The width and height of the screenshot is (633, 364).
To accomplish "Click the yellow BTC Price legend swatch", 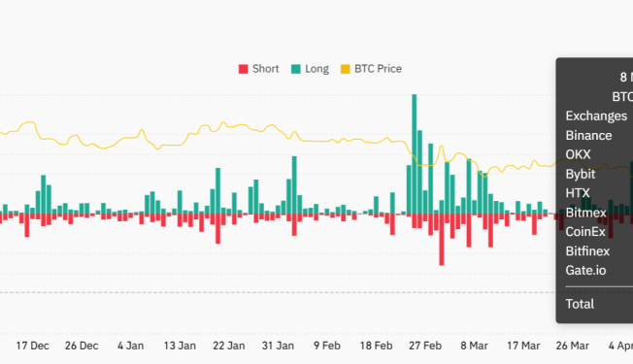I will point(346,69).
